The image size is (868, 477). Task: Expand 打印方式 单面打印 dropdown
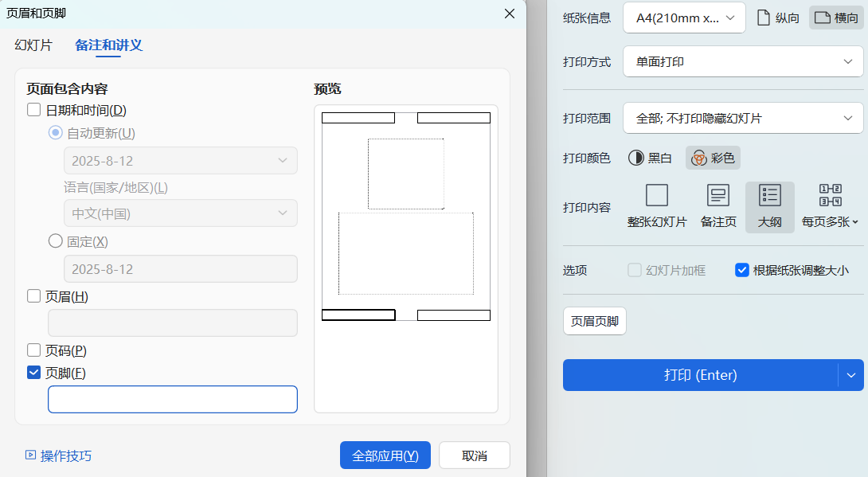[x=742, y=61]
